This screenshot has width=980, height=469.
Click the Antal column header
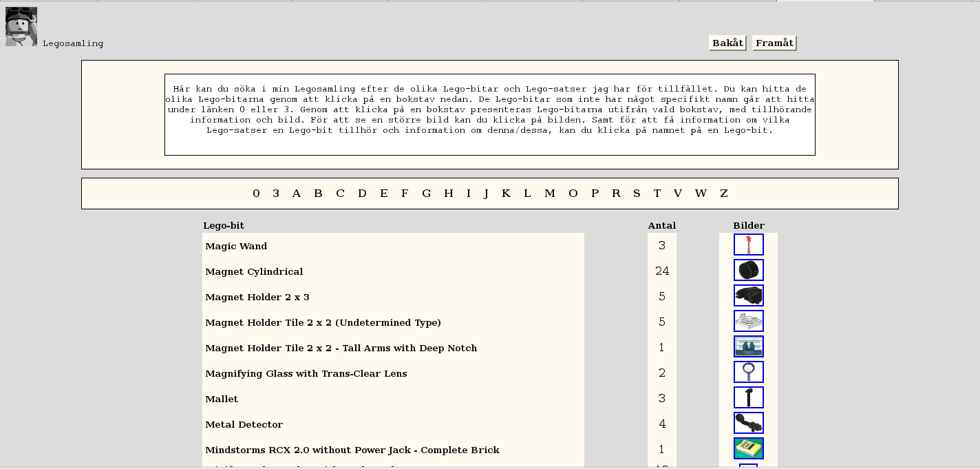tap(662, 225)
